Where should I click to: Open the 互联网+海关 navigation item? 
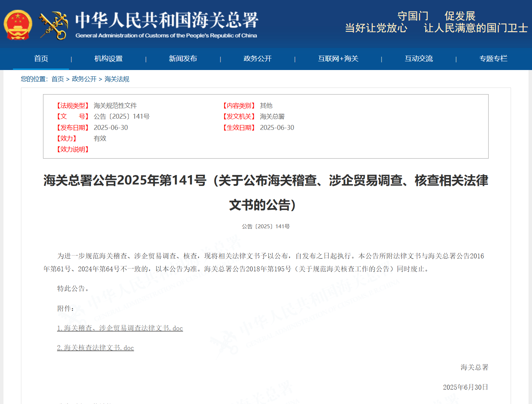click(x=338, y=59)
